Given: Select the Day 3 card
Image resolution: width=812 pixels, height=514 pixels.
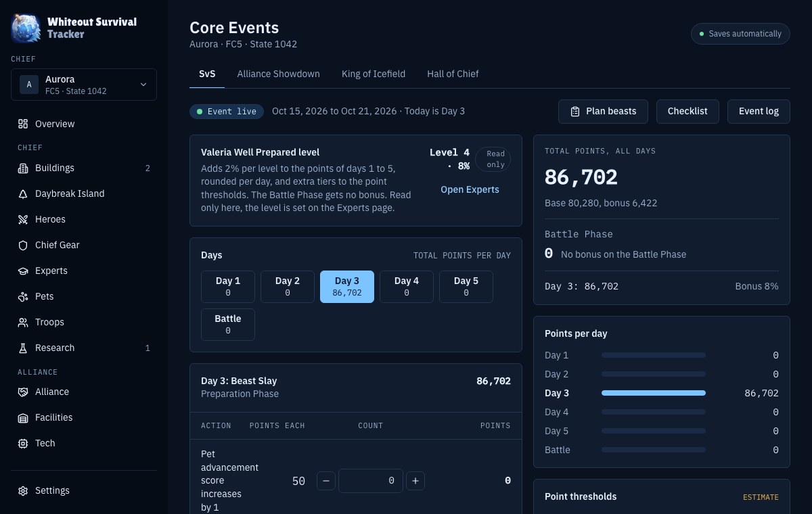Looking at the screenshot, I should click(347, 287).
